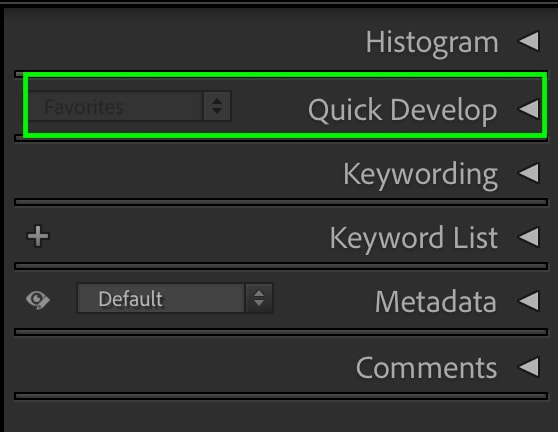Click the Favorites dropdown arrows
The height and width of the screenshot is (432, 558).
[217, 106]
